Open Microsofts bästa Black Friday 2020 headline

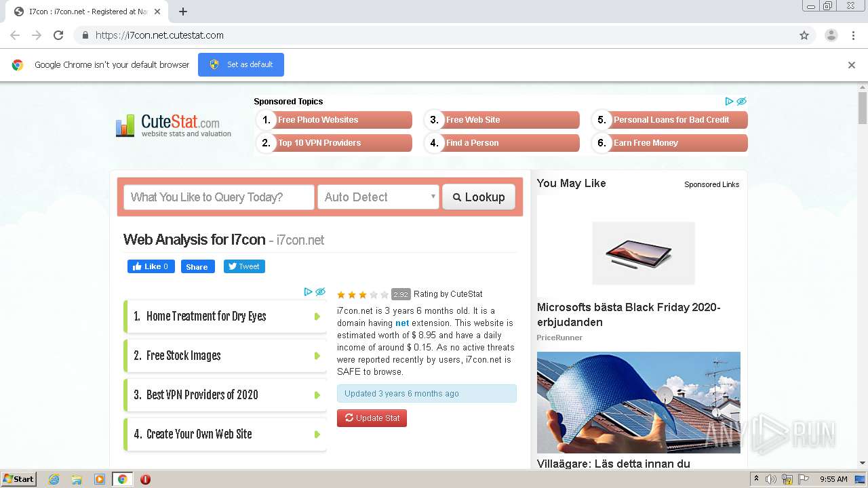pyautogui.click(x=629, y=314)
